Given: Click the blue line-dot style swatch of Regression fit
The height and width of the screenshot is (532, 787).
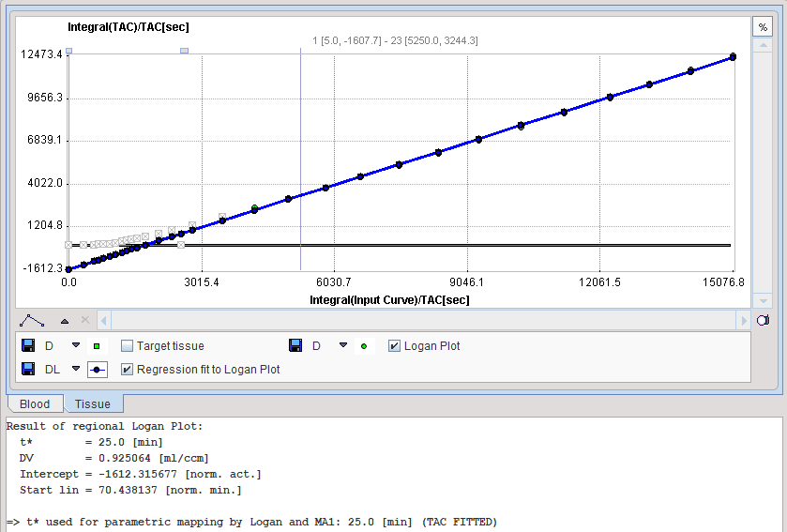Looking at the screenshot, I should pyautogui.click(x=97, y=370).
